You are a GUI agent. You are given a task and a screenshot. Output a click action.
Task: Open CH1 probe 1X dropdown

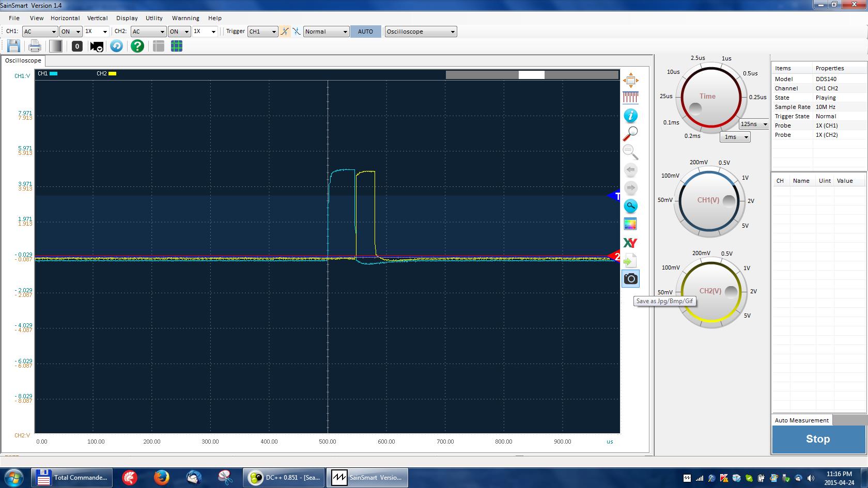[96, 32]
